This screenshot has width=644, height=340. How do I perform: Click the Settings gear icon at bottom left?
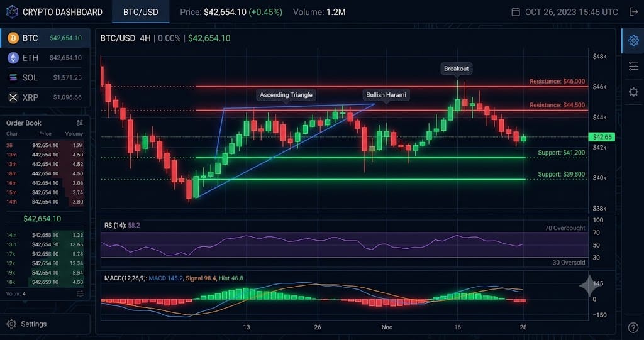11,324
